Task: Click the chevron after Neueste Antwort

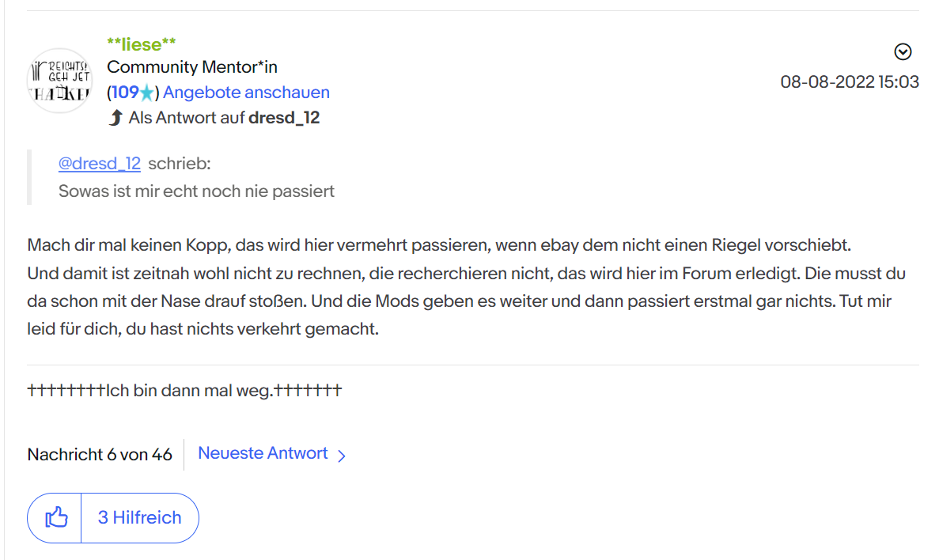Action: 341,456
